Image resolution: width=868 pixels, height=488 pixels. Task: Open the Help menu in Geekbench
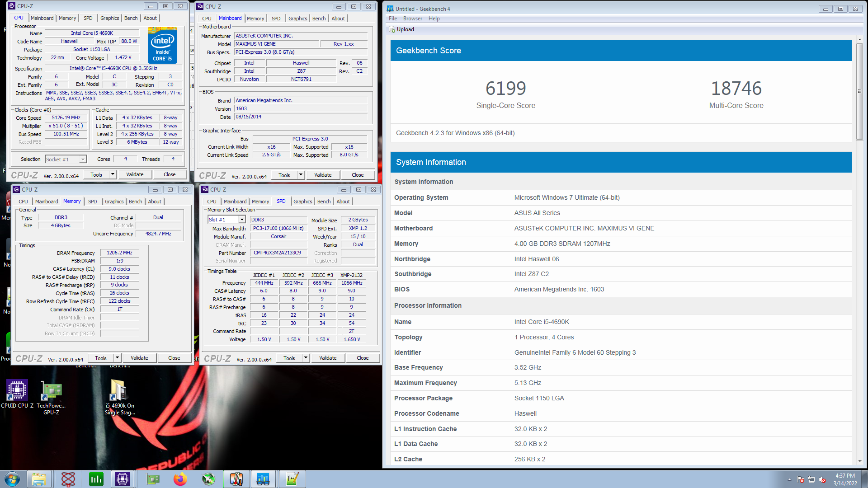(434, 19)
